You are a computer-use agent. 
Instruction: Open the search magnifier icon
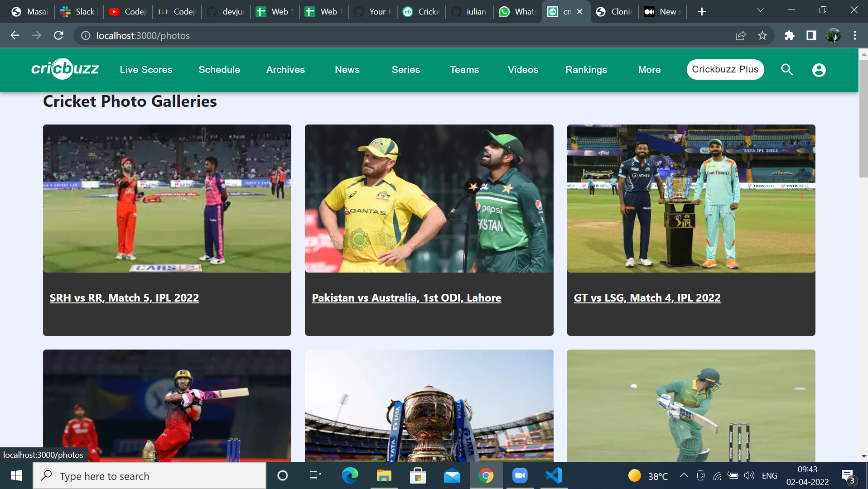(787, 69)
